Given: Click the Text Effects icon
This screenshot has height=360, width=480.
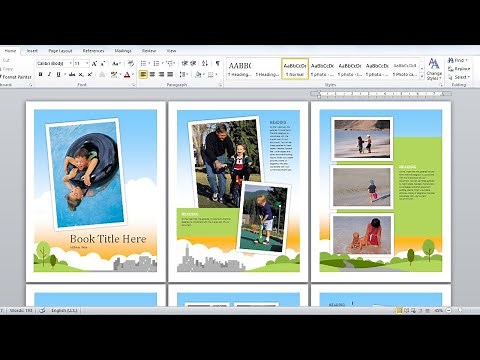Looking at the screenshot, I should tap(103, 74).
